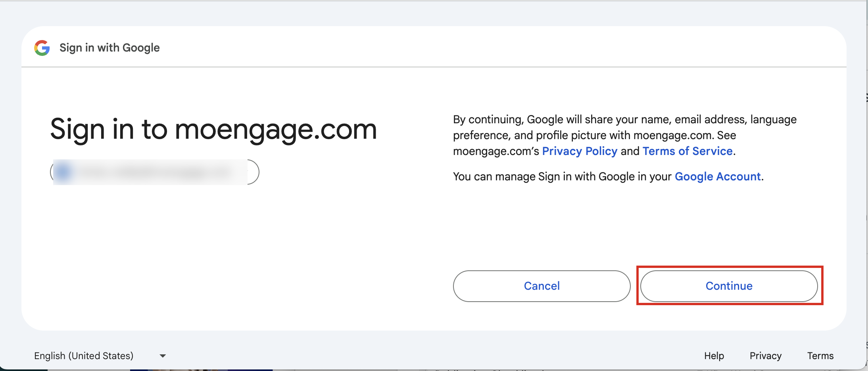Screen dimensions: 868x371
Task: Open Help in the footer
Action: tap(714, 356)
